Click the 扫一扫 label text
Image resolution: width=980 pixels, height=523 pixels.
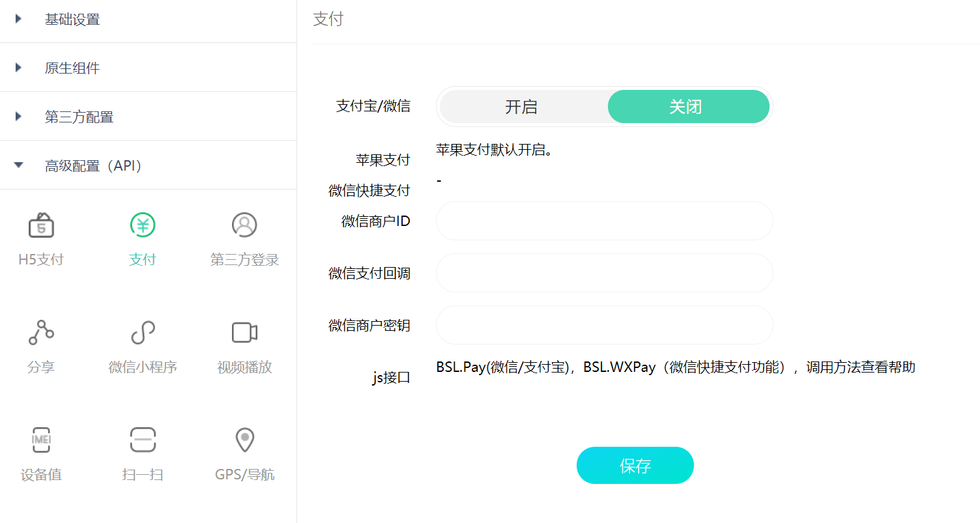[143, 475]
